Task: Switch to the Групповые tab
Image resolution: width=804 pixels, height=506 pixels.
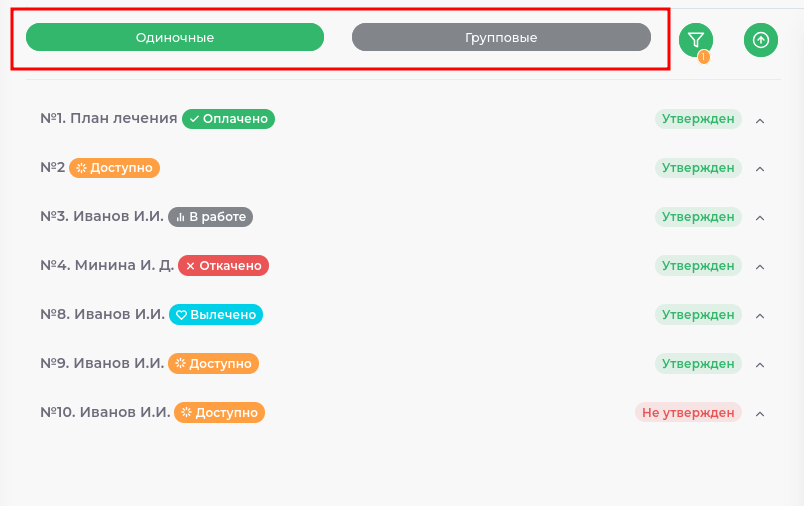Action: pos(501,38)
